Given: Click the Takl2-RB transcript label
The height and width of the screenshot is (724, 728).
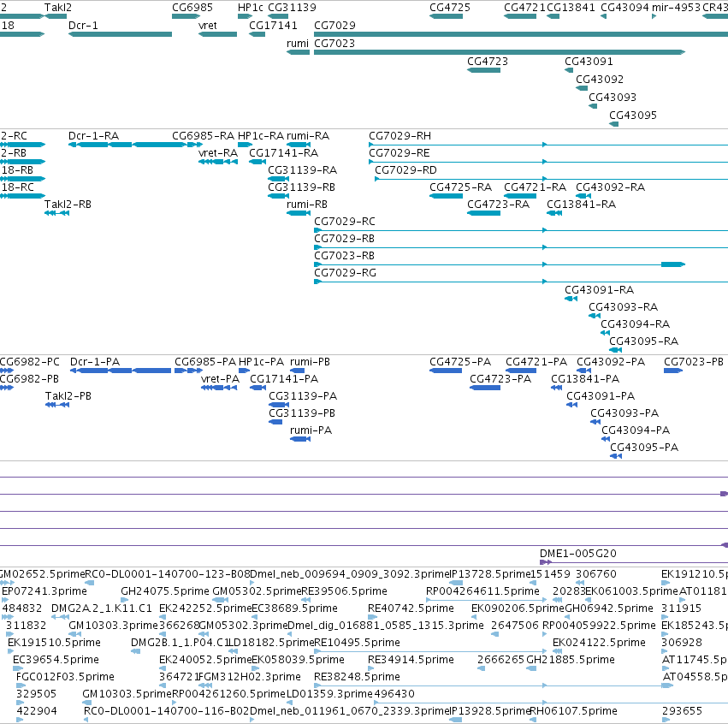Looking at the screenshot, I should pos(68,205).
